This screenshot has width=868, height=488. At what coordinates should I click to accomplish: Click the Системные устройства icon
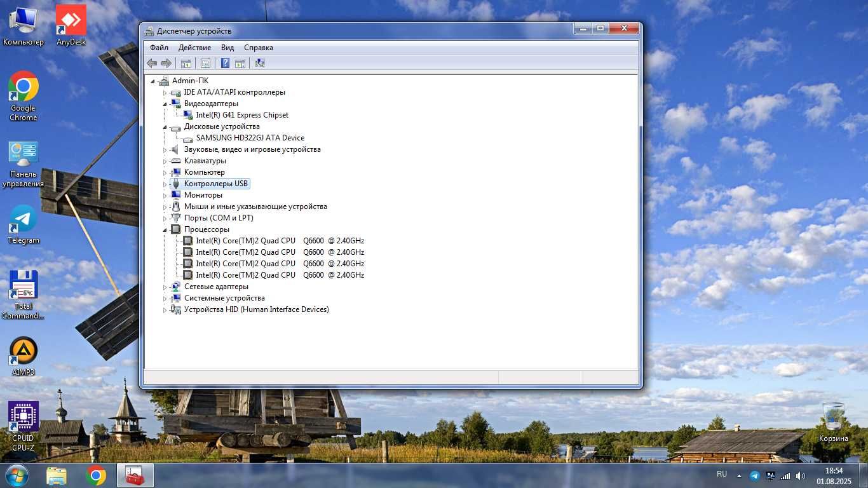(176, 298)
